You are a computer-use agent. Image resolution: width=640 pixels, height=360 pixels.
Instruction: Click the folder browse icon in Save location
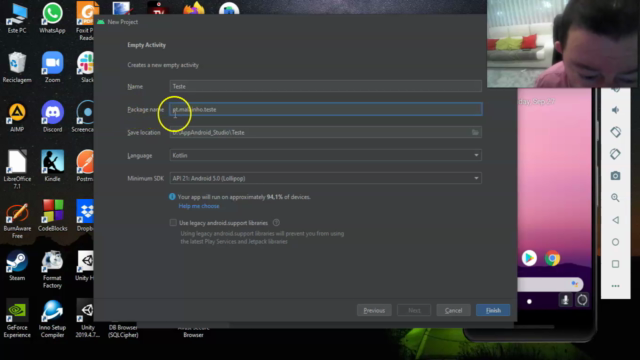(475, 132)
